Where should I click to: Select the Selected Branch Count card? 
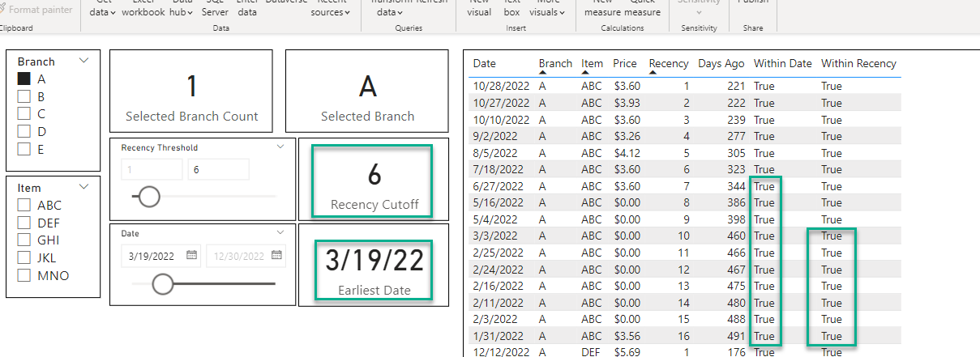click(x=192, y=91)
